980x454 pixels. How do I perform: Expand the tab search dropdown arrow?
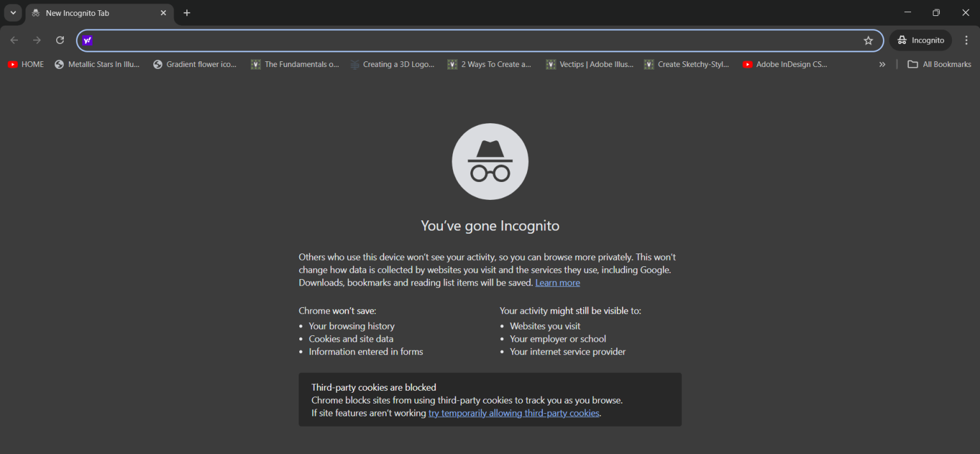pos(13,13)
